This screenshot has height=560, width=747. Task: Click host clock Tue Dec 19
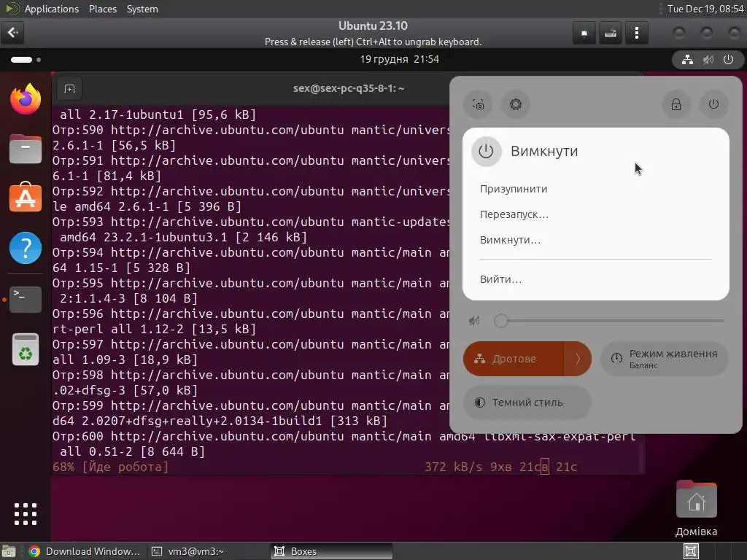[x=705, y=9]
